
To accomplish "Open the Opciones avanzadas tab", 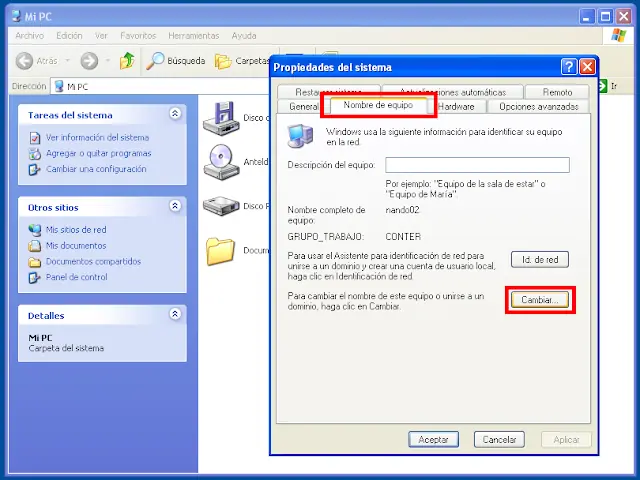I will point(538,107).
